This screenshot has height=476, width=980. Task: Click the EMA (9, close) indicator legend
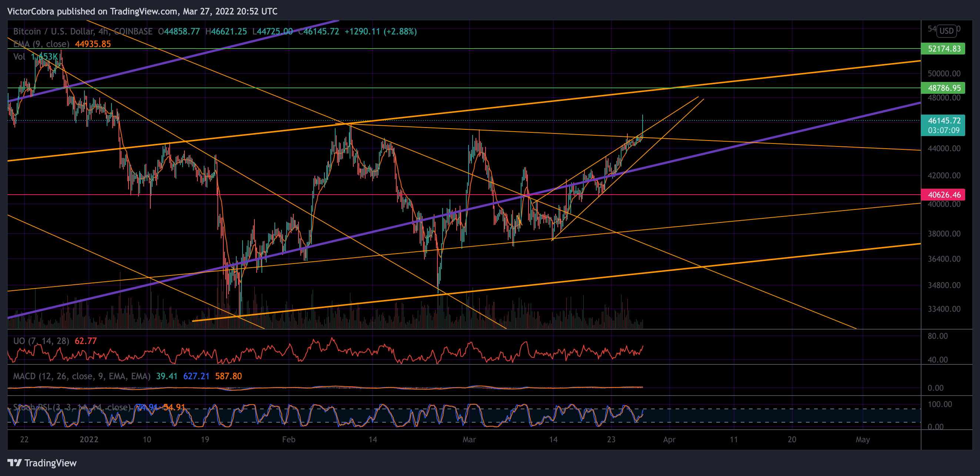point(41,44)
